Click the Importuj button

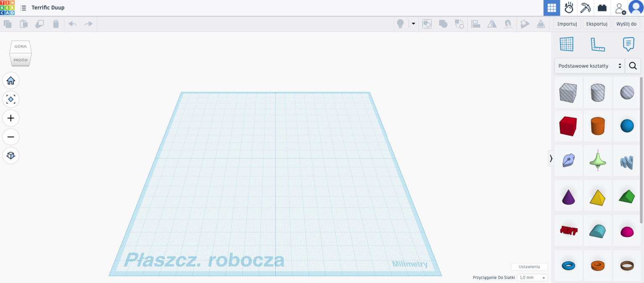pyautogui.click(x=566, y=24)
